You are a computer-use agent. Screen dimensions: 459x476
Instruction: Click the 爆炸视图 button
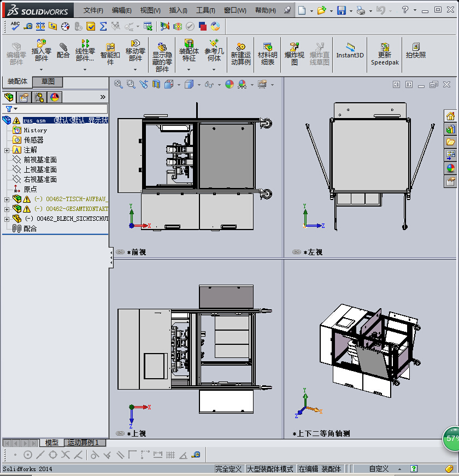coord(294,54)
